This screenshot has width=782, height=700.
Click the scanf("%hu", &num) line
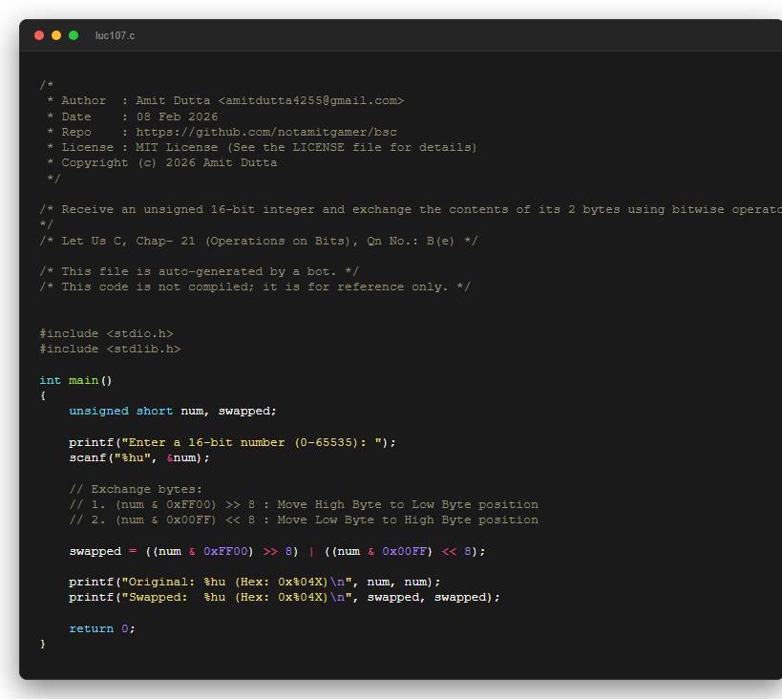click(139, 458)
